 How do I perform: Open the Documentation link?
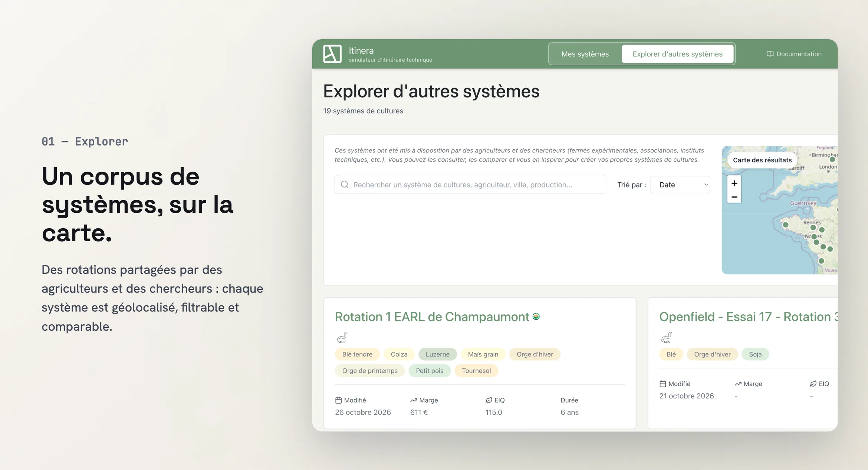coord(794,54)
